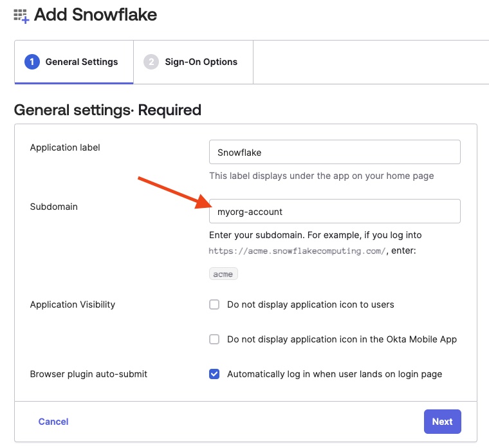This screenshot has width=489, height=448.
Task: Click the Browser plugin auto-submit label
Action: point(89,374)
